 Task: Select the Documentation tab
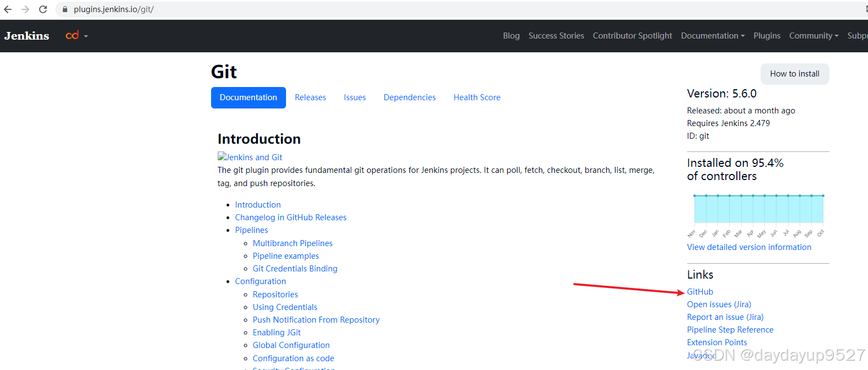point(249,97)
